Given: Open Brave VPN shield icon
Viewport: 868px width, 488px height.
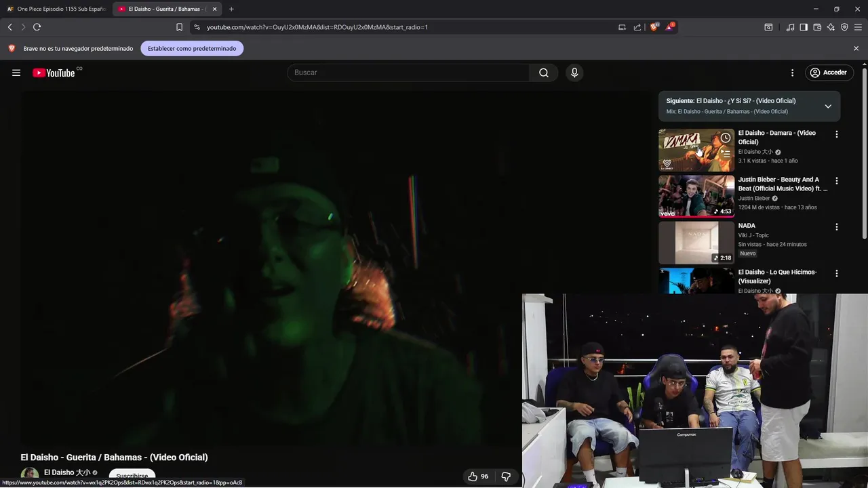Looking at the screenshot, I should click(844, 27).
